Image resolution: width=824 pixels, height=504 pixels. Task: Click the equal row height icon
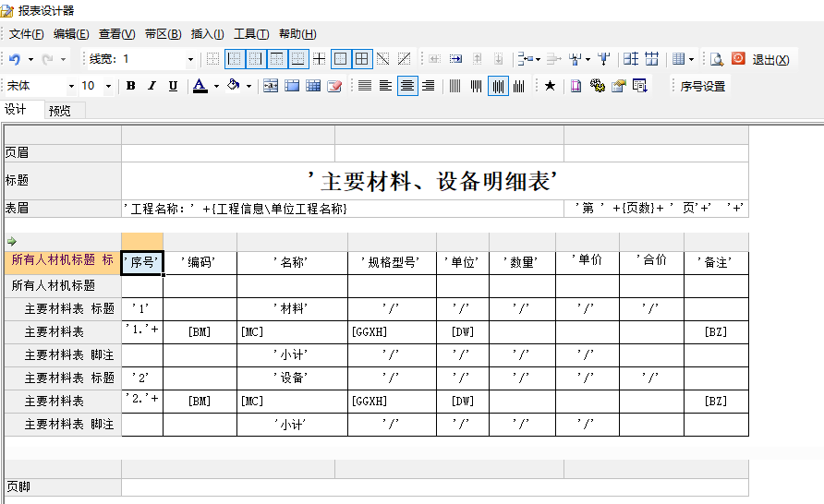click(631, 59)
